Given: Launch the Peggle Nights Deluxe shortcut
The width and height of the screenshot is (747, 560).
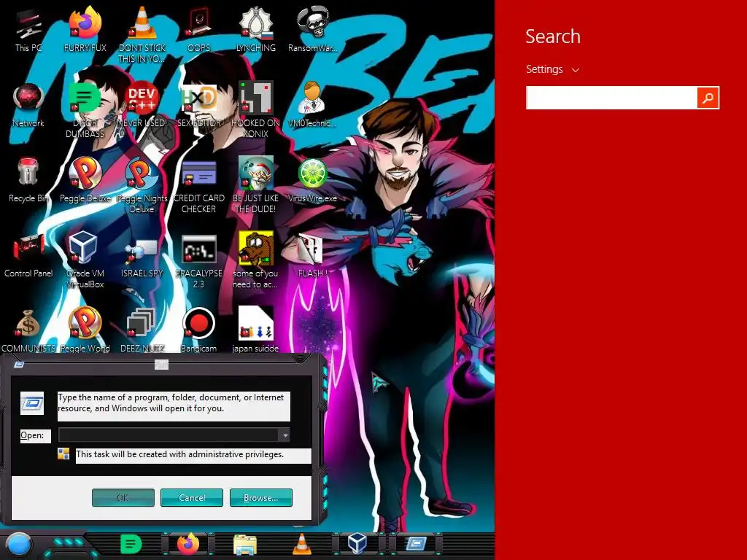Looking at the screenshot, I should click(142, 184).
